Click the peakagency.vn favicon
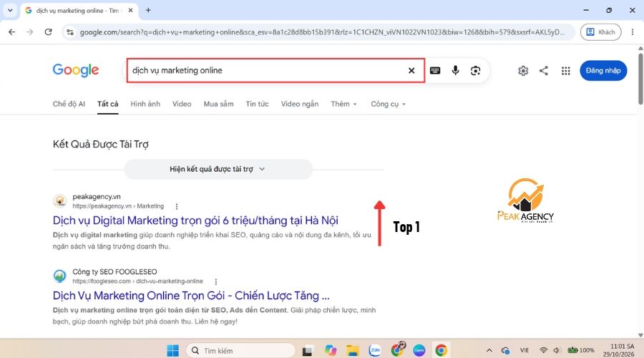644x358 pixels. click(60, 201)
